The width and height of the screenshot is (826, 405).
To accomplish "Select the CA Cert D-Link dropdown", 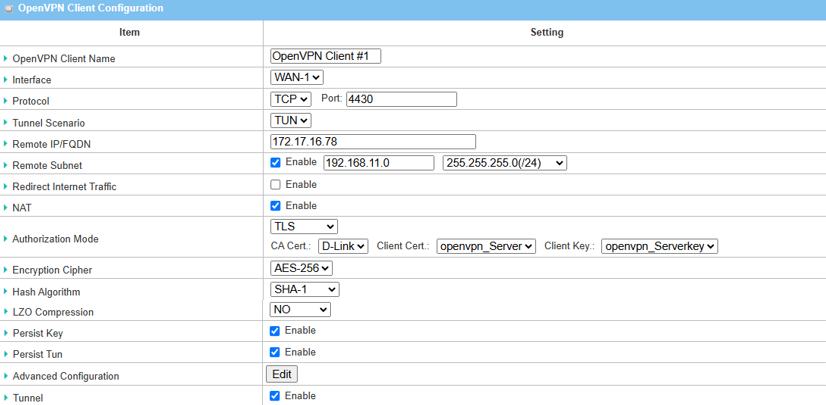I will [343, 246].
